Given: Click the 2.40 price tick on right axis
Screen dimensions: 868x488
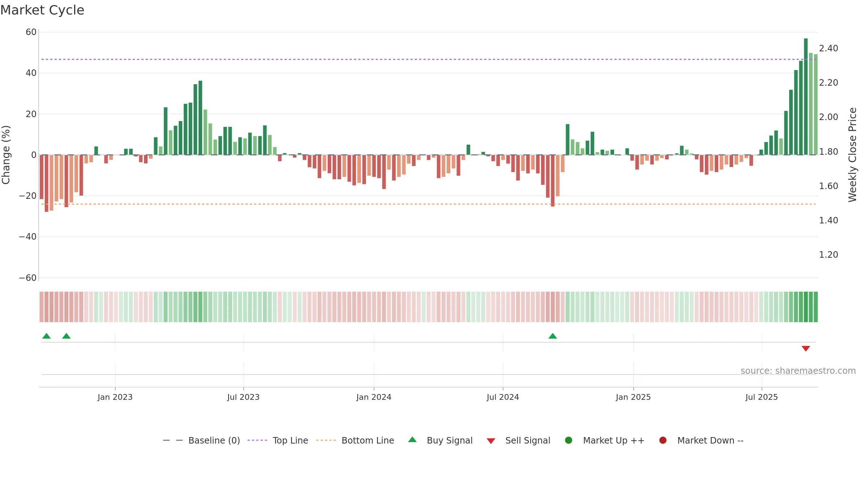Looking at the screenshot, I should (x=829, y=48).
